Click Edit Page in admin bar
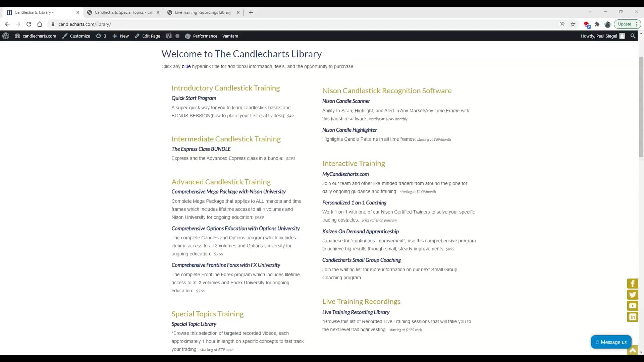Viewport: 644px width, 362px height. click(x=148, y=36)
